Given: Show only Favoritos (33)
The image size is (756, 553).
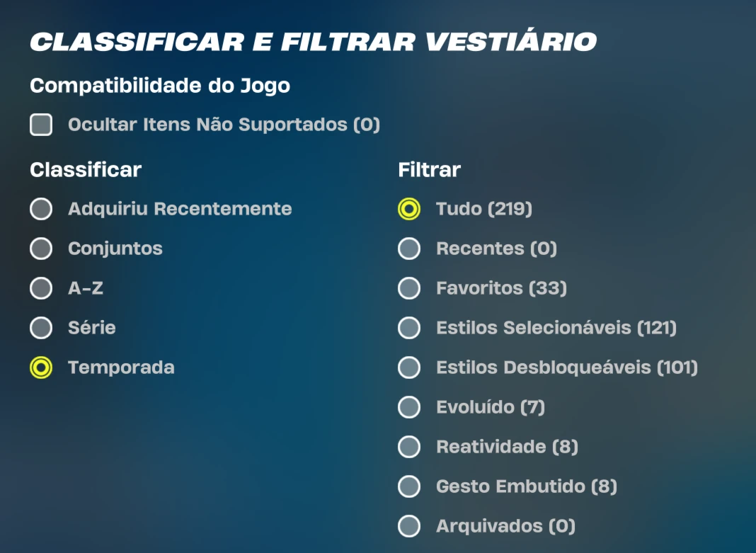Looking at the screenshot, I should [x=409, y=289].
